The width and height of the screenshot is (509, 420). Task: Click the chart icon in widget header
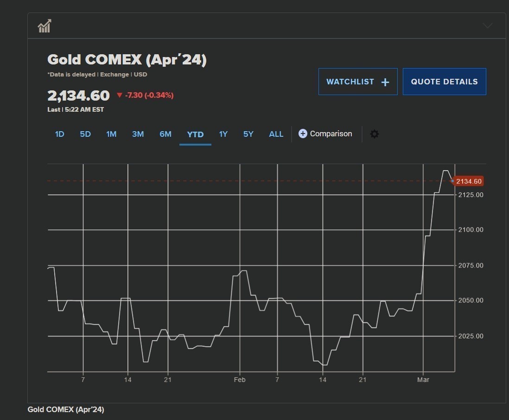[x=45, y=26]
